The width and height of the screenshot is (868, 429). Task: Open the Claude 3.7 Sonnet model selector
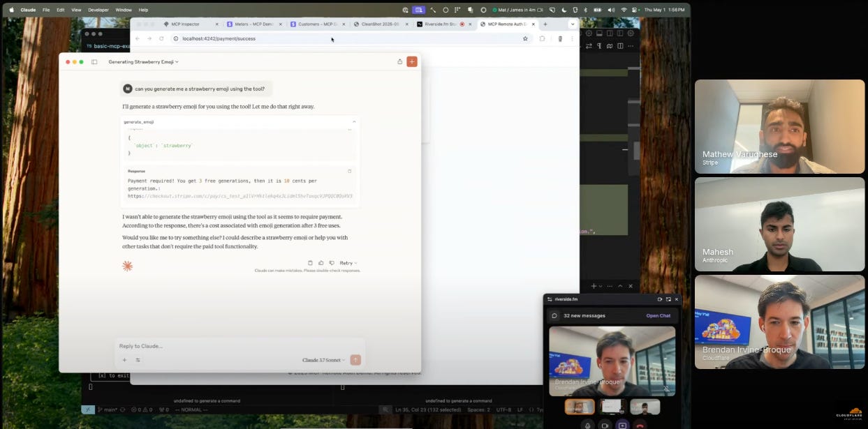[323, 360]
